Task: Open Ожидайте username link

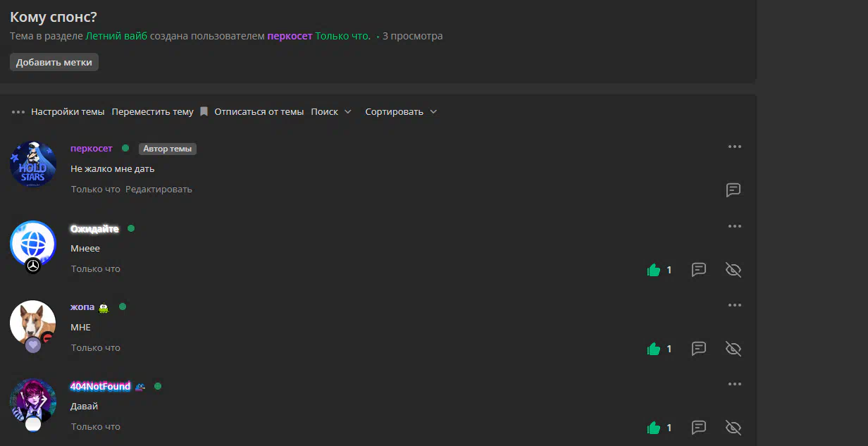Action: (x=94, y=229)
